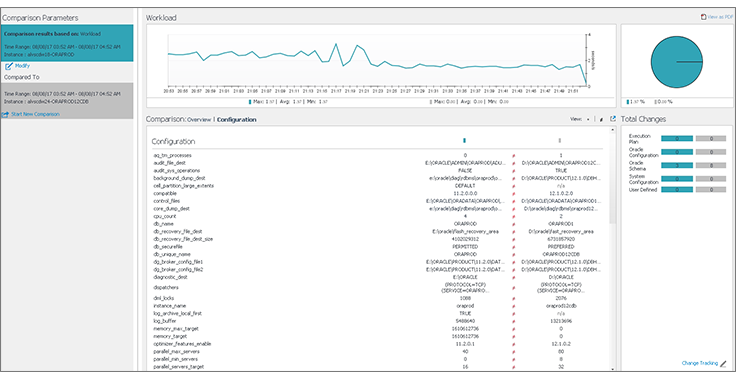This screenshot has width=736, height=378.
Task: Select the gray Compared To parameters box
Action: [67, 101]
